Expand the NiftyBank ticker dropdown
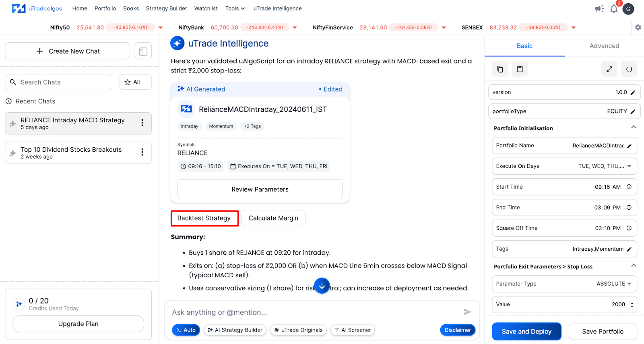The image size is (644, 344). (x=295, y=28)
